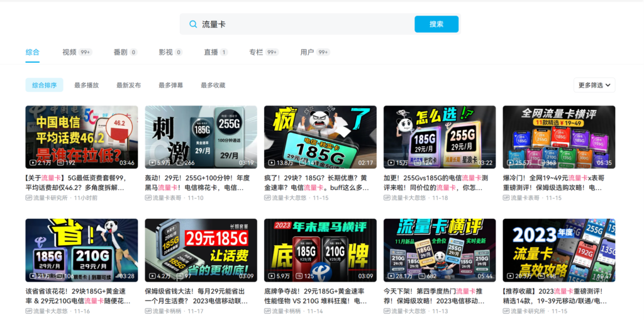Click the magnifier icon in search box
The height and width of the screenshot is (320, 644).
[193, 25]
